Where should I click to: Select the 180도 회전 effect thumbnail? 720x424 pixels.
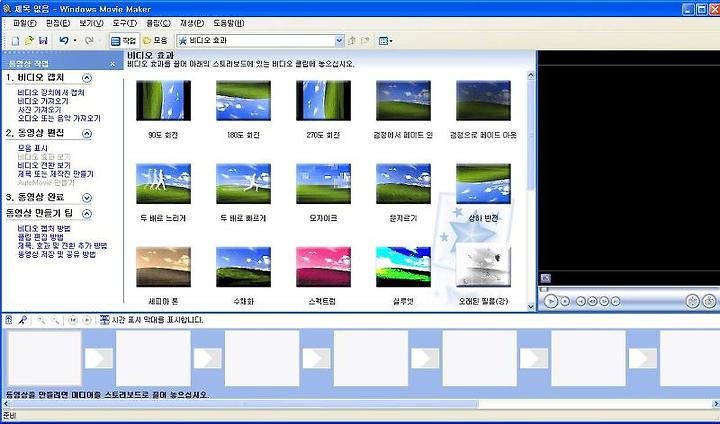(x=243, y=101)
